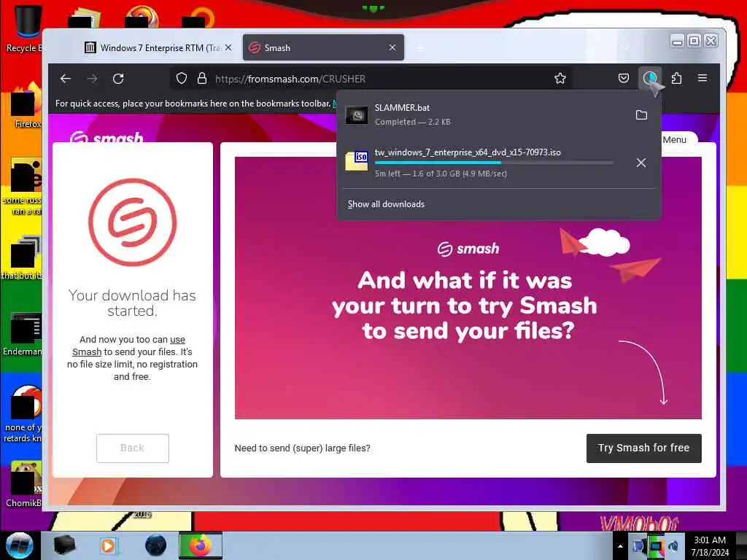Click the volume speaker tray icon

[x=673, y=546]
